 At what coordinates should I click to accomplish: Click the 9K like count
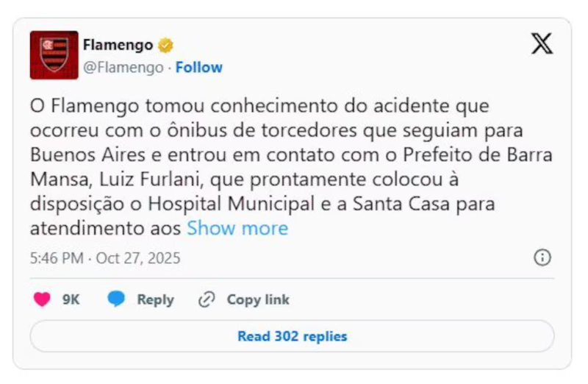71,299
